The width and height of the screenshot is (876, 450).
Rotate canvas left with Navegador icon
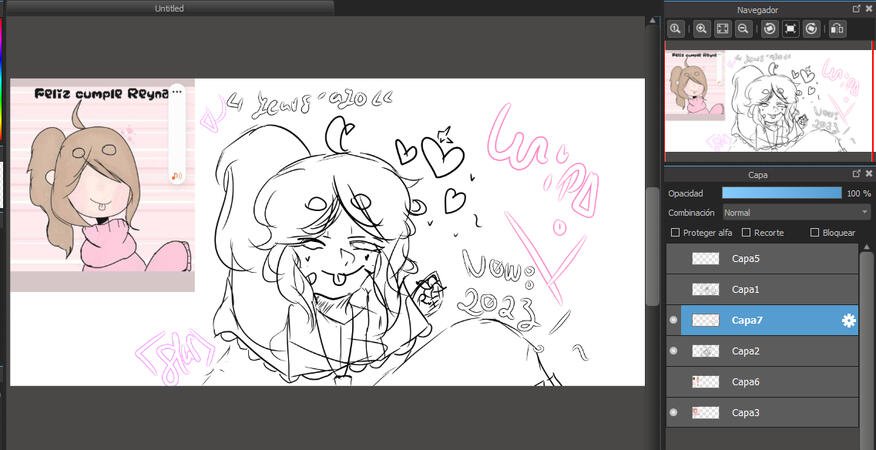click(770, 29)
